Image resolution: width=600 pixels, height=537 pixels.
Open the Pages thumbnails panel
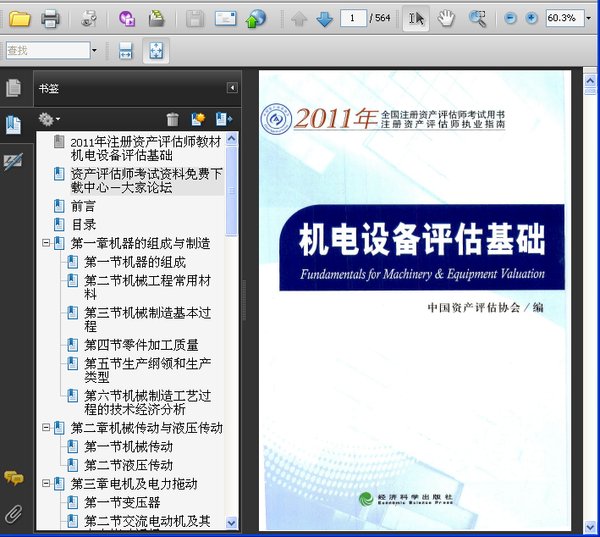tap(14, 88)
